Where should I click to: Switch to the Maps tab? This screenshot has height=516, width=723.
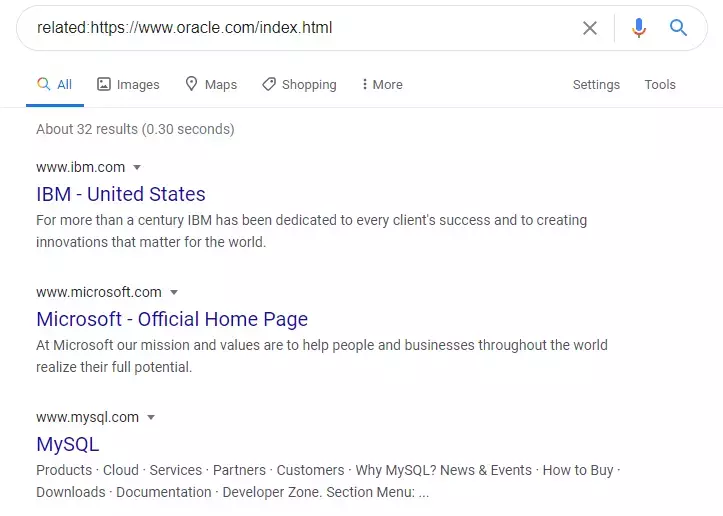(211, 84)
